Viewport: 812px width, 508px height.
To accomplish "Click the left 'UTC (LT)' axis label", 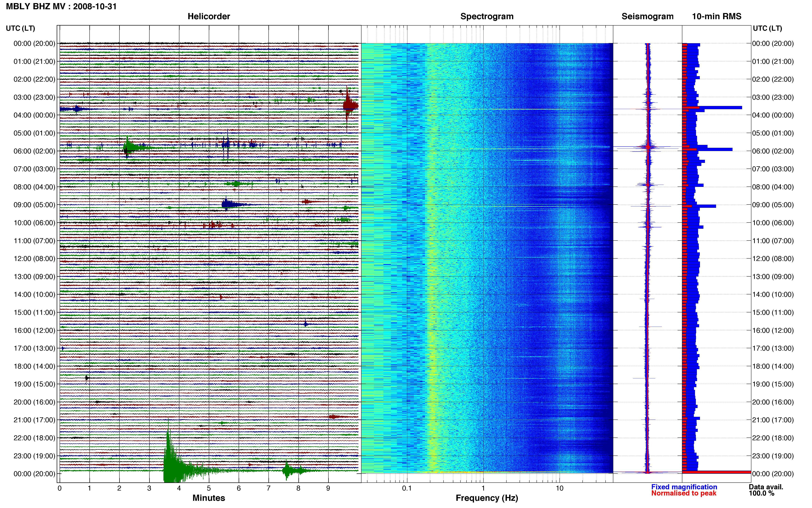I will coord(21,28).
